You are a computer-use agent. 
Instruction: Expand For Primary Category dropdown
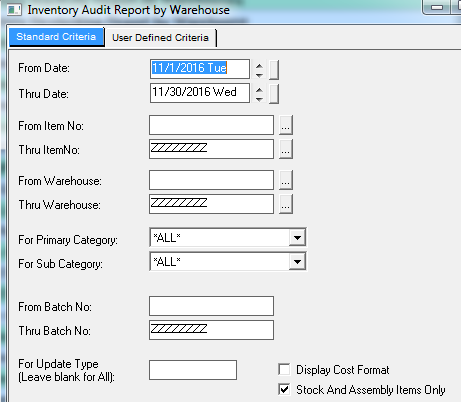coord(297,238)
